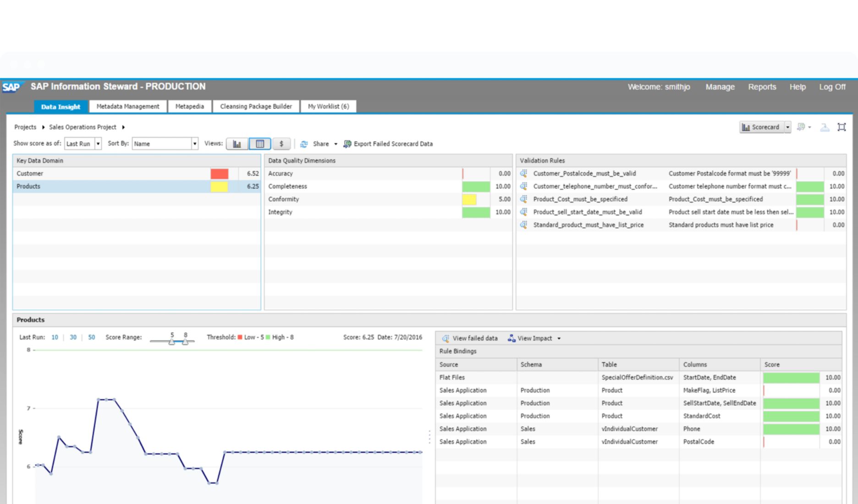
Task: Switch to the Metadata Management tab
Action: 128,106
